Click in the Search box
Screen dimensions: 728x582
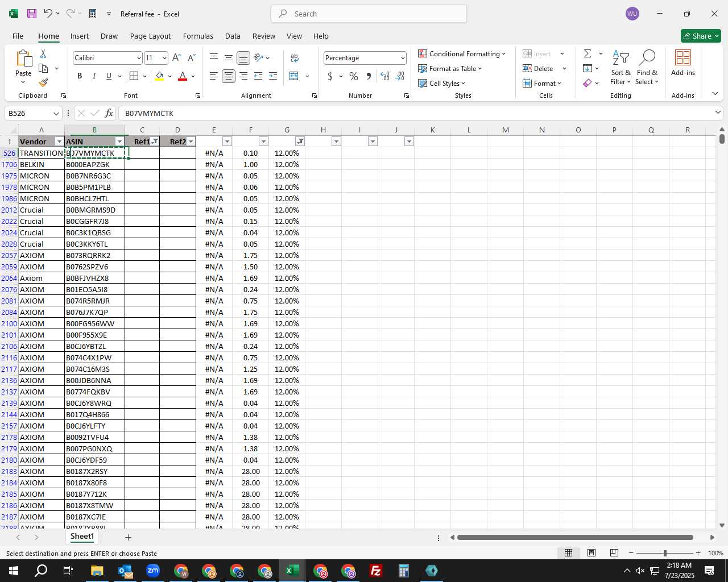pos(369,14)
